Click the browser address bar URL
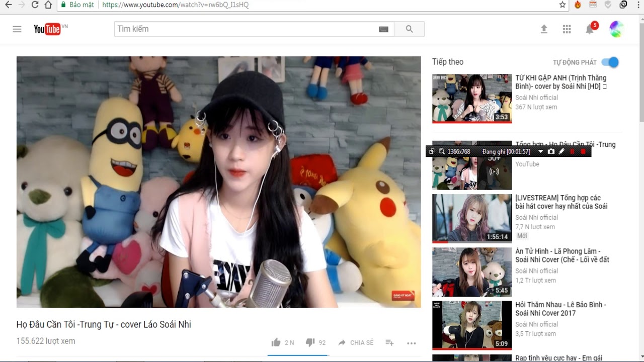The height and width of the screenshot is (362, 644). click(x=175, y=5)
